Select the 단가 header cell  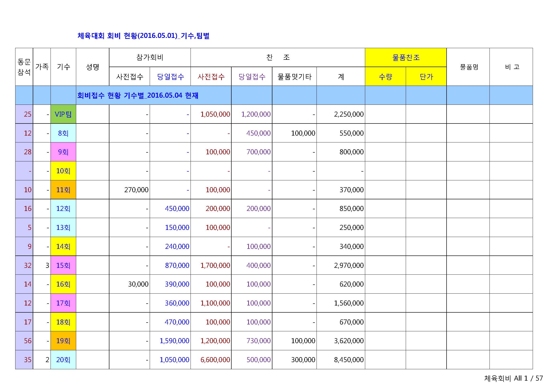426,76
